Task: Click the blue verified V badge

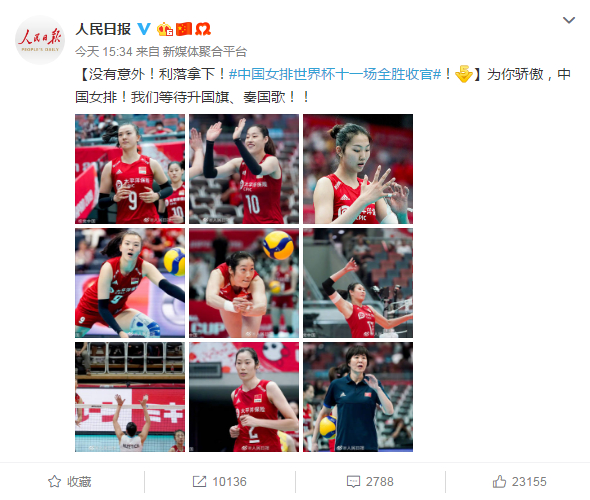Action: (144, 29)
